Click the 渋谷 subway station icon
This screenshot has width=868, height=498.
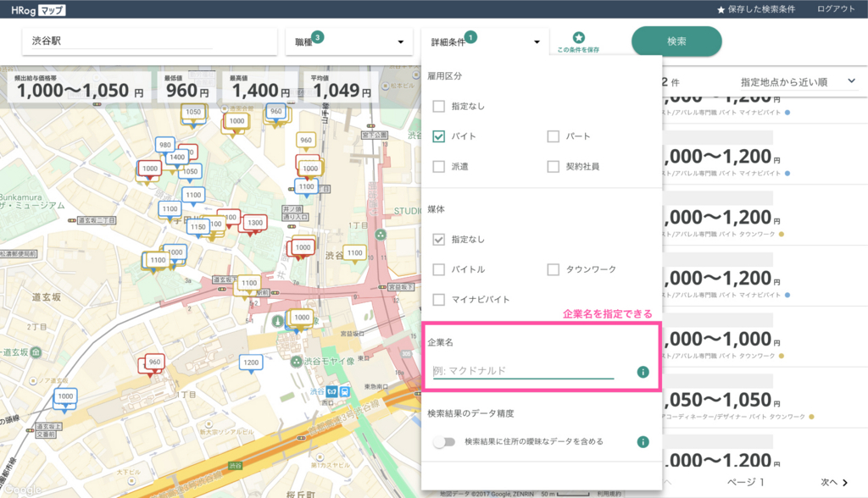pyautogui.click(x=331, y=392)
